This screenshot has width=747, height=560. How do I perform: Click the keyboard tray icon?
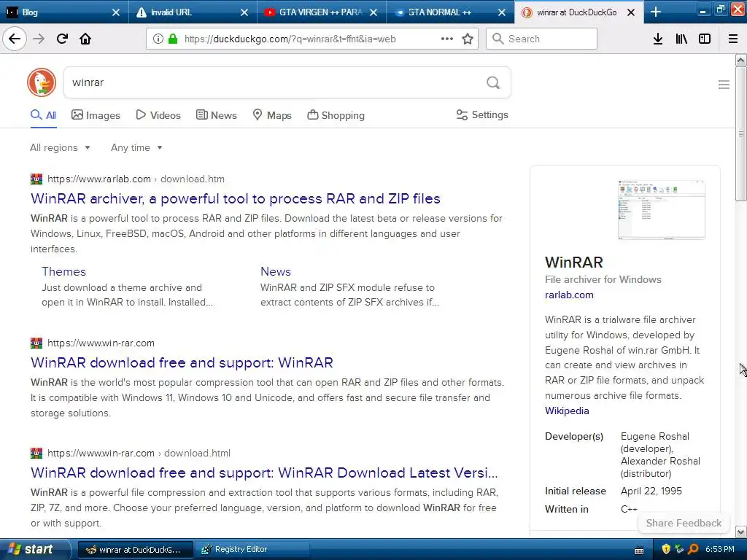pos(639,551)
